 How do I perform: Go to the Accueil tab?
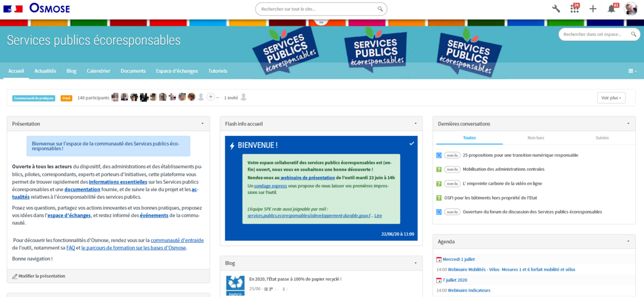[x=16, y=71]
